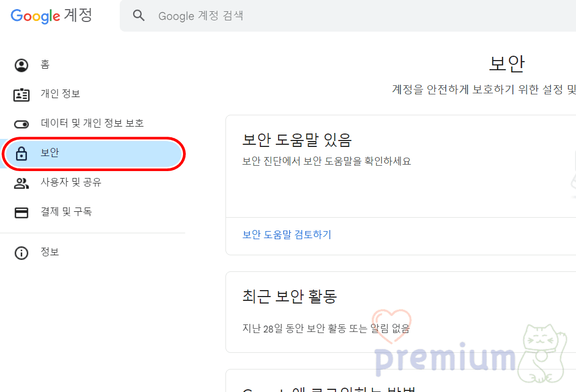Open the 정보 menu item

tap(92, 253)
